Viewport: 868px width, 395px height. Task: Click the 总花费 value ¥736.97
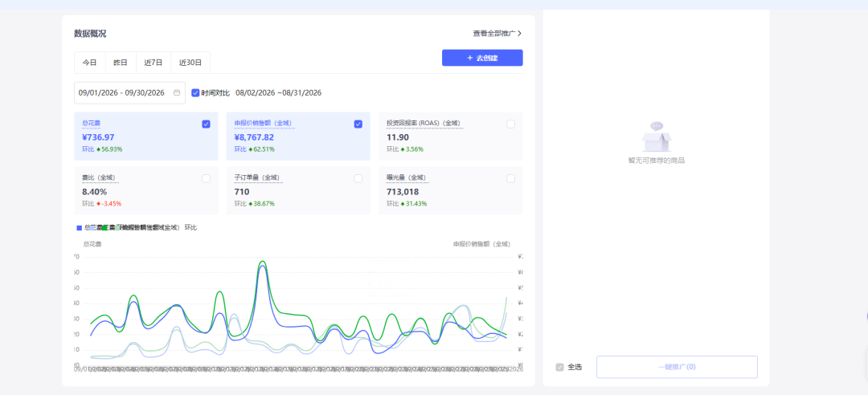pos(99,137)
